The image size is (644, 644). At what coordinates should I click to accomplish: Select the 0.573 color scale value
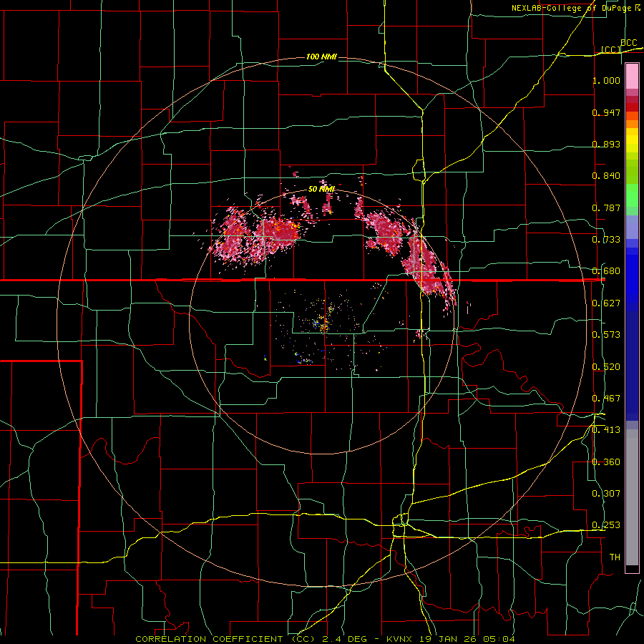[x=606, y=335]
